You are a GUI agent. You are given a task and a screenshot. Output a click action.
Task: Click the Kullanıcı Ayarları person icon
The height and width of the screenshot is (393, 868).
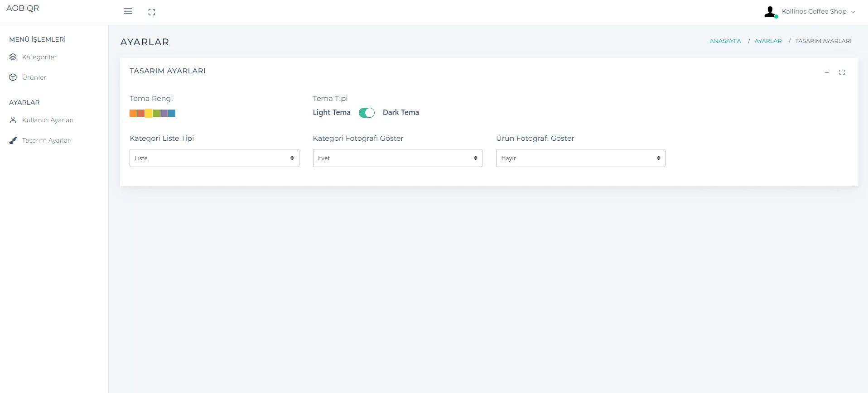click(x=13, y=120)
